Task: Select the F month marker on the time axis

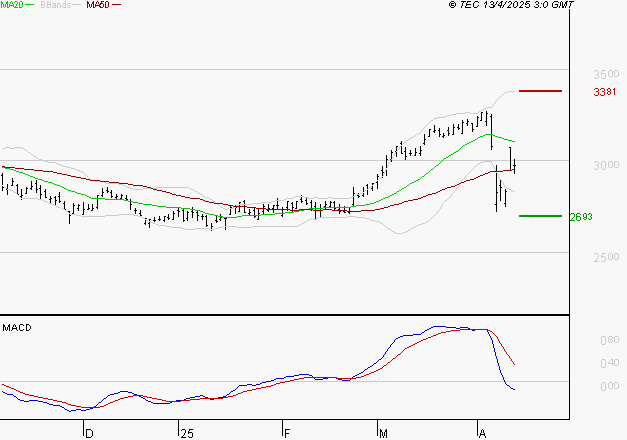Action: click(285, 433)
